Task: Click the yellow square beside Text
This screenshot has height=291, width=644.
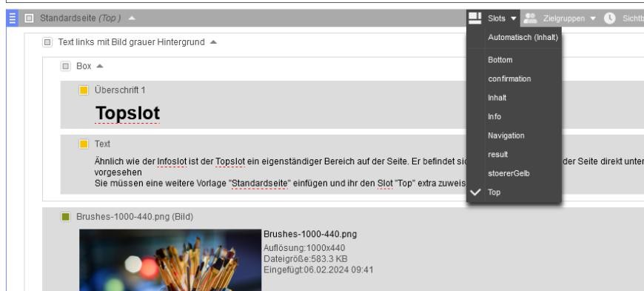Action: (84, 144)
